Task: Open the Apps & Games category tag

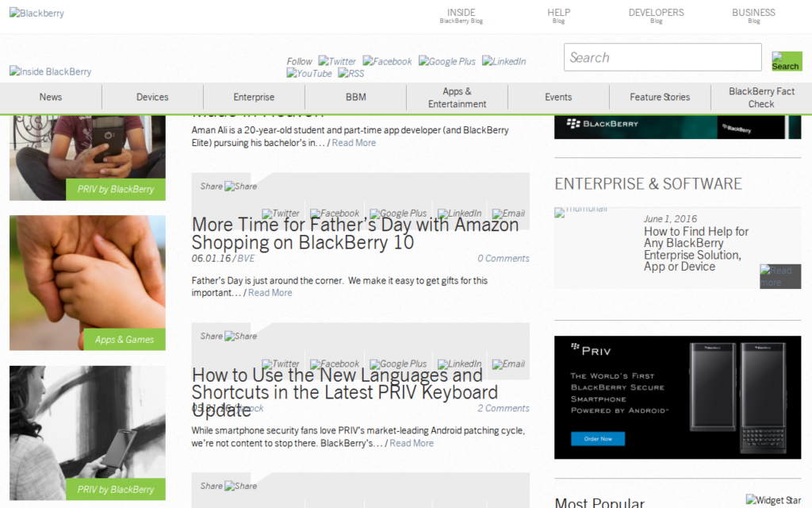Action: 124,340
